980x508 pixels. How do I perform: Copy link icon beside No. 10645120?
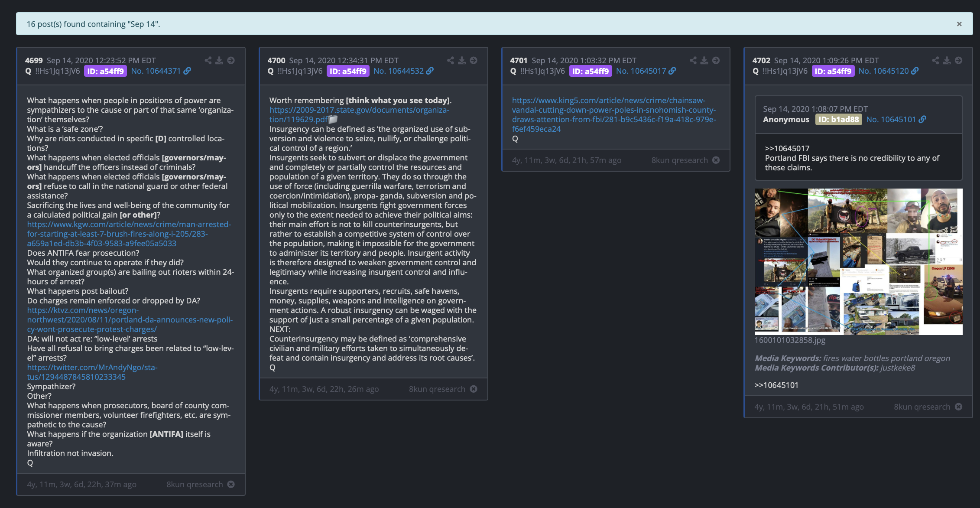(x=915, y=71)
